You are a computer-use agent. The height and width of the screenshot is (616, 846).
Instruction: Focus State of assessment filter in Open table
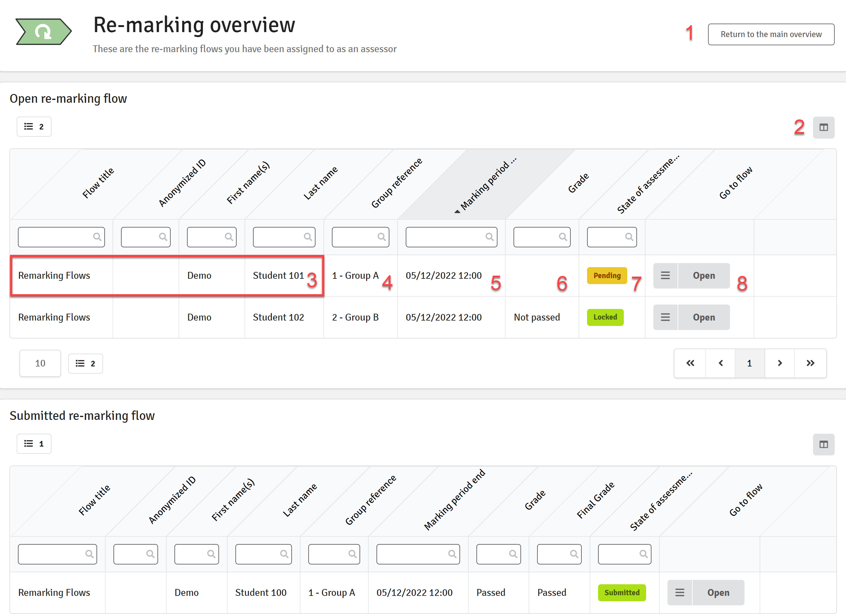[x=612, y=237]
